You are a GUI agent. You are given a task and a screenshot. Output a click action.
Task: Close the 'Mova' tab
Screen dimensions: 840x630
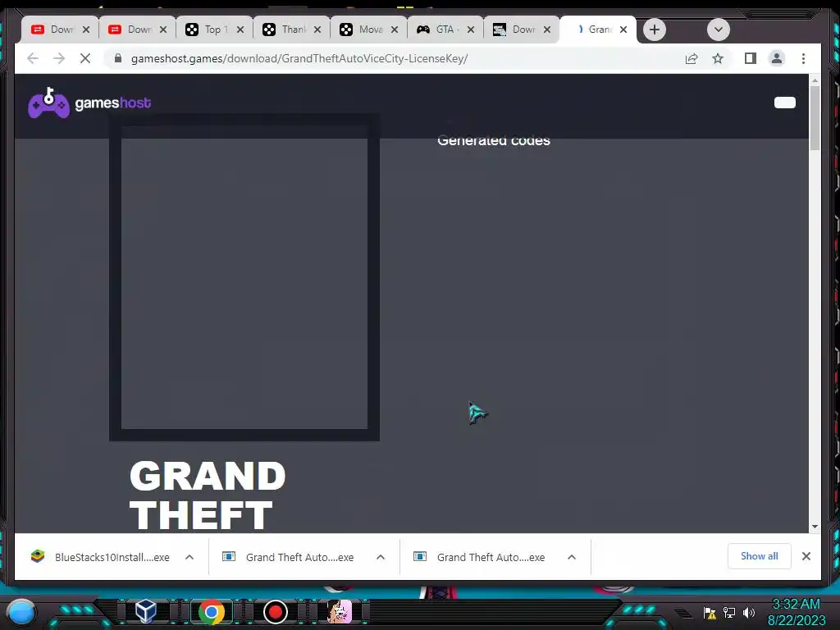pos(395,30)
